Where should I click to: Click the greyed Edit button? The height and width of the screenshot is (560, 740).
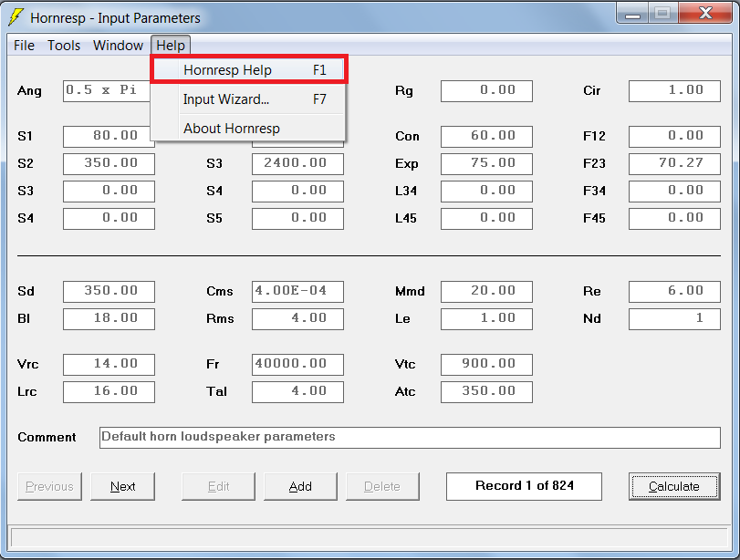[x=218, y=486]
